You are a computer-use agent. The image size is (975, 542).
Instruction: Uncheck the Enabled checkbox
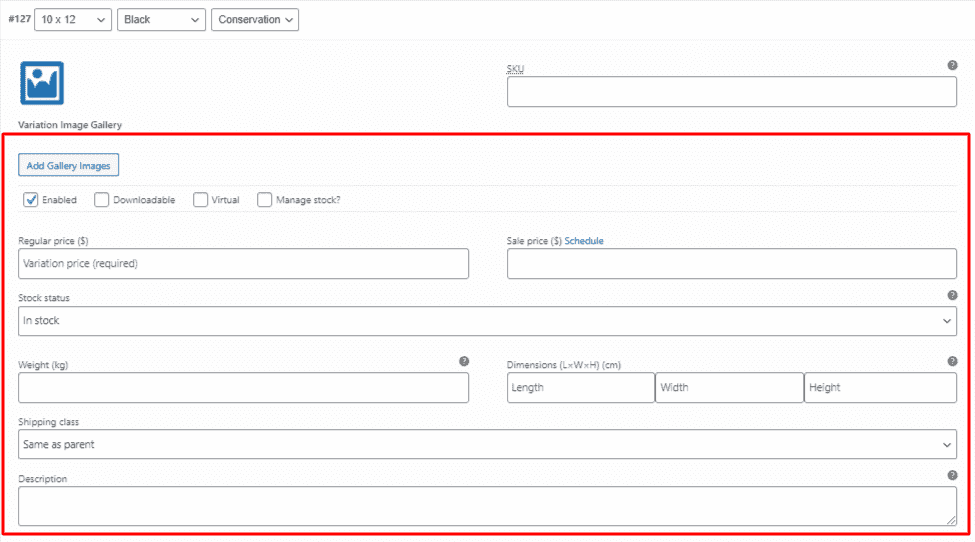pos(30,200)
